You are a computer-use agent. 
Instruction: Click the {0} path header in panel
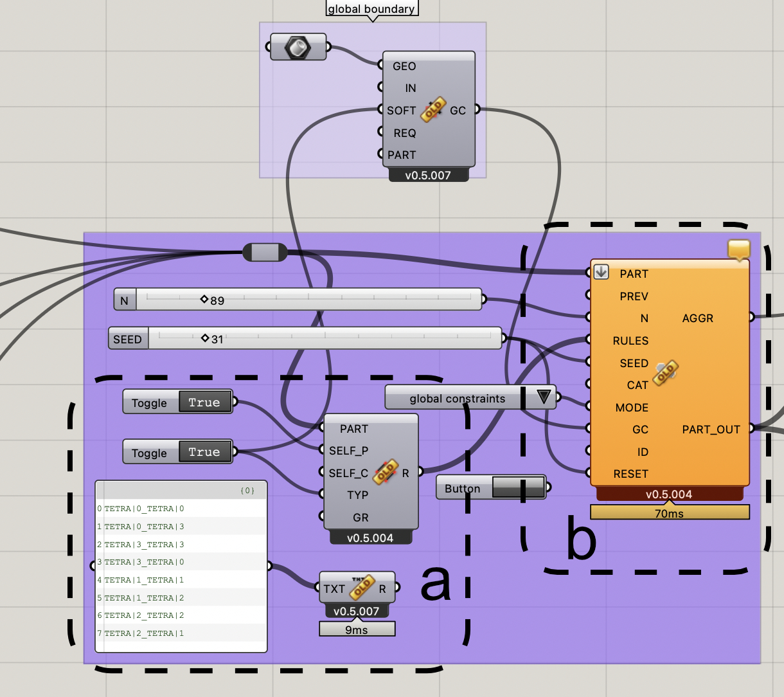coord(247,491)
